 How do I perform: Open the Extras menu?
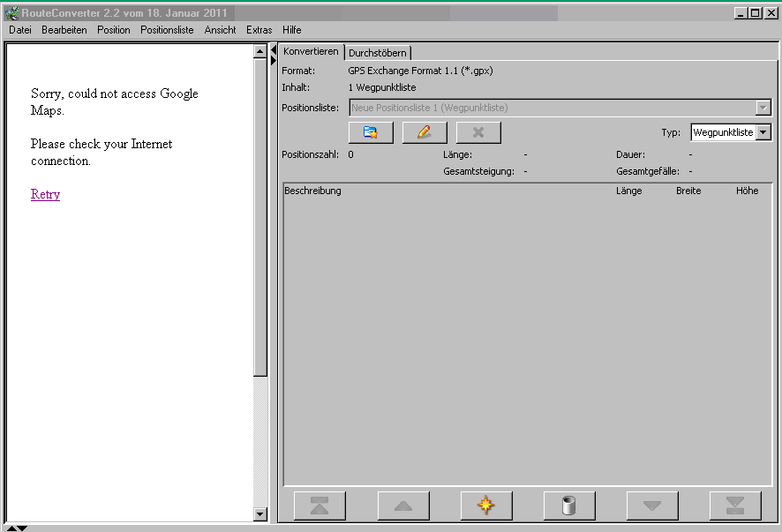tap(259, 30)
